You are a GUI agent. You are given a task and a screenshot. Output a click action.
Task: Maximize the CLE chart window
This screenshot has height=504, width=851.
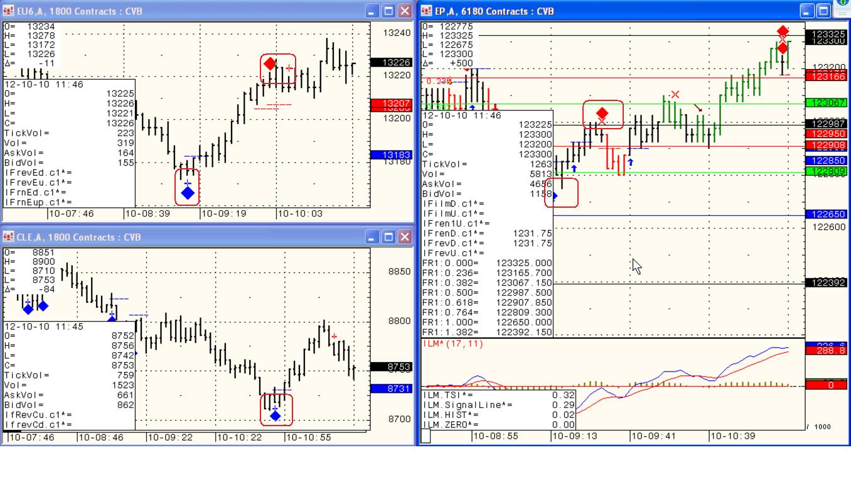(388, 237)
